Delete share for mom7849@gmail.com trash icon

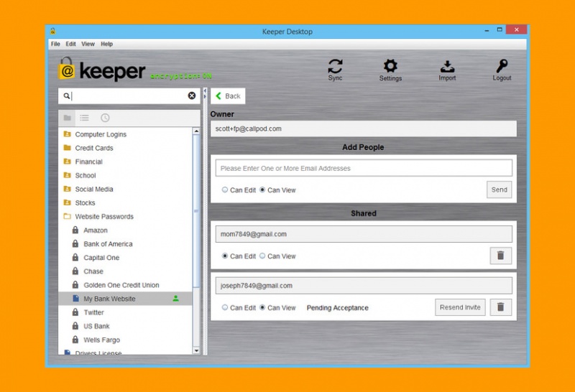click(x=500, y=256)
